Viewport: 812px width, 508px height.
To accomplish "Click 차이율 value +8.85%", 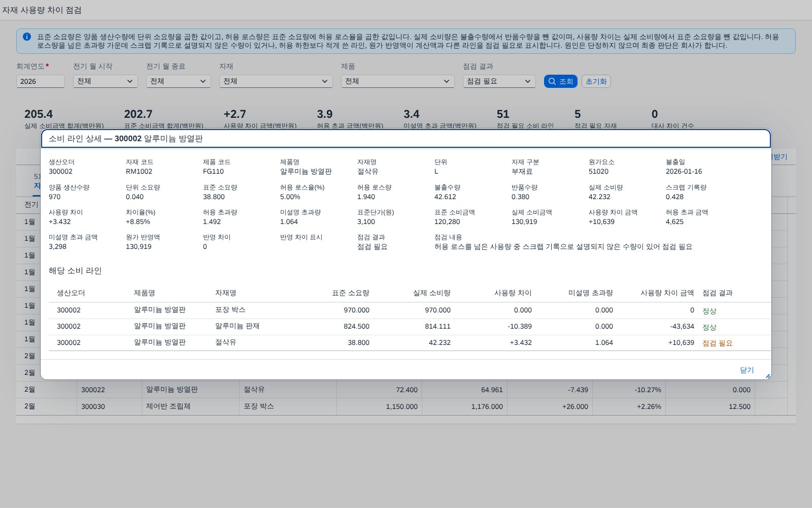I will (138, 221).
